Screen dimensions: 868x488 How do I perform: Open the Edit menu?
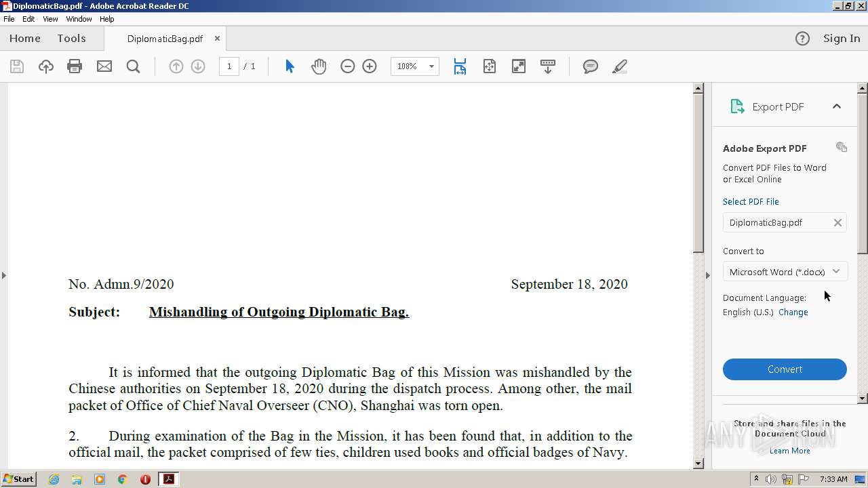28,19
